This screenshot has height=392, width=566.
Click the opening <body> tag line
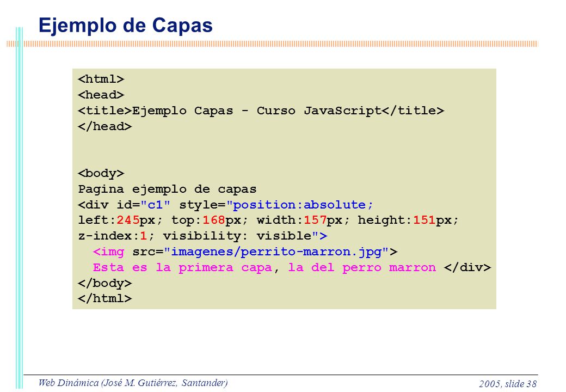click(101, 174)
